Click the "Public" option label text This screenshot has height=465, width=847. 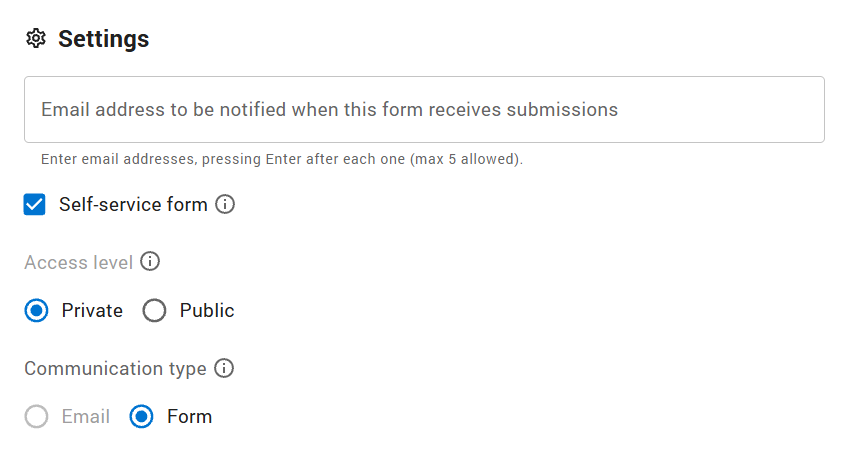coord(207,311)
